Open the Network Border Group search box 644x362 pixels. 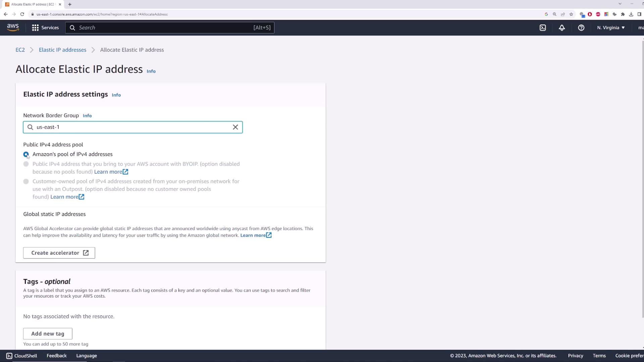point(132,127)
